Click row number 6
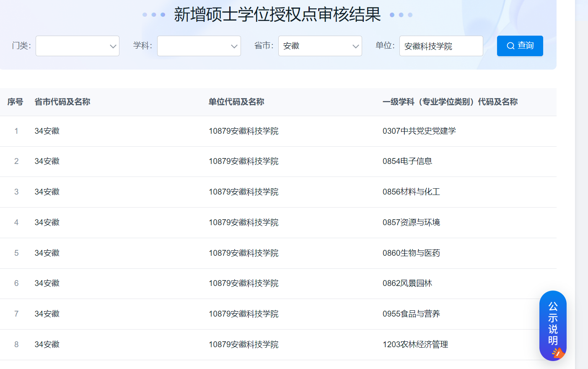588x369 pixels. click(x=16, y=283)
